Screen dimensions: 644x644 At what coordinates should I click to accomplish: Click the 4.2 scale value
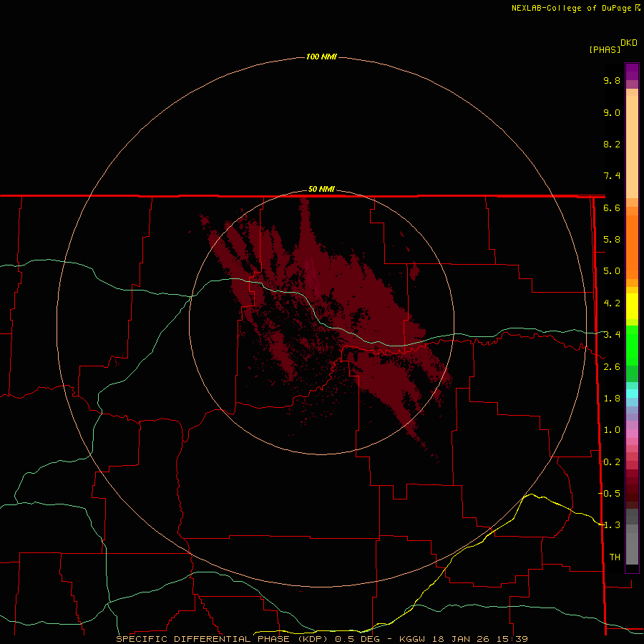pos(612,303)
